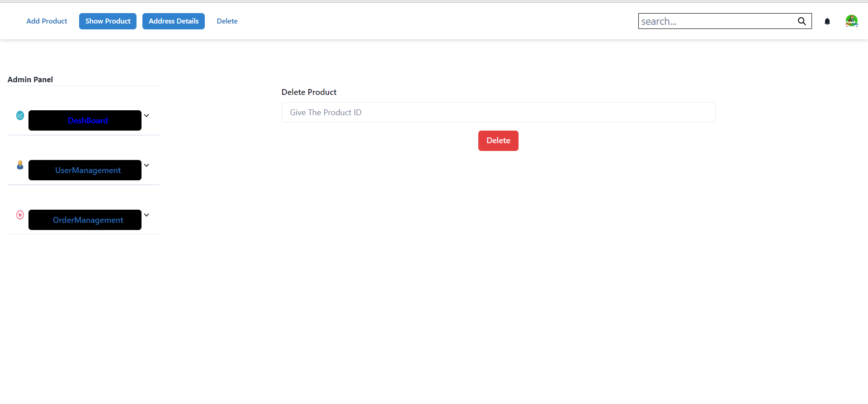868x404 pixels.
Task: Click the DashBoard chart icon
Action: [x=20, y=115]
